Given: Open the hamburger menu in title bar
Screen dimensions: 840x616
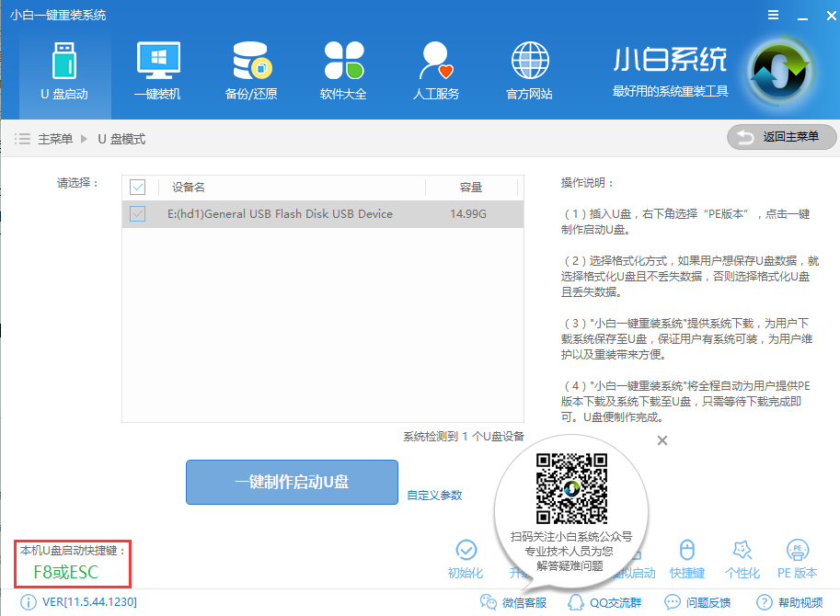Looking at the screenshot, I should (x=772, y=15).
